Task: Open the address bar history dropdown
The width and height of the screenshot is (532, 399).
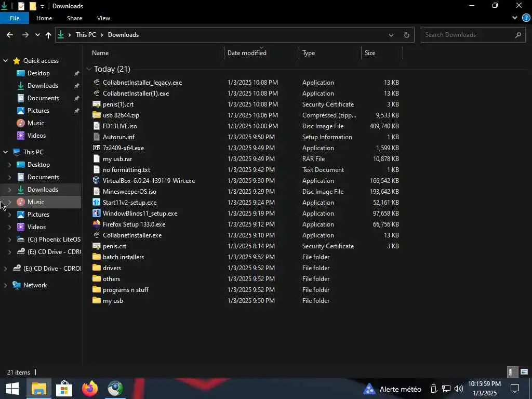Action: [x=391, y=35]
